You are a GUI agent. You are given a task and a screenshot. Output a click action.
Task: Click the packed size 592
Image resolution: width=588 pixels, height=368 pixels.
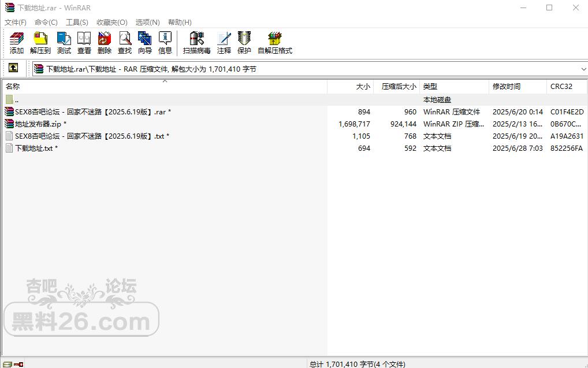pyautogui.click(x=410, y=148)
